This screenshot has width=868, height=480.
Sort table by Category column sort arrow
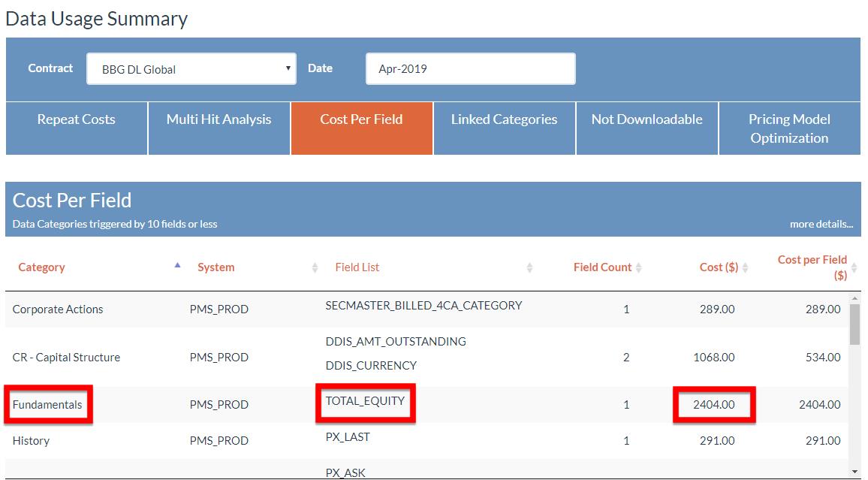177,266
